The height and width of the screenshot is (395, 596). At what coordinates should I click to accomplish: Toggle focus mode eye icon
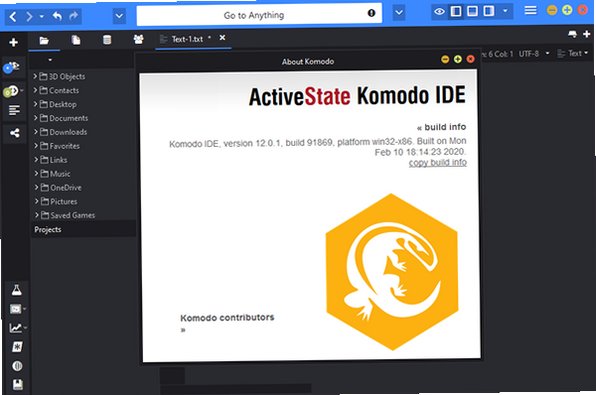(x=439, y=11)
